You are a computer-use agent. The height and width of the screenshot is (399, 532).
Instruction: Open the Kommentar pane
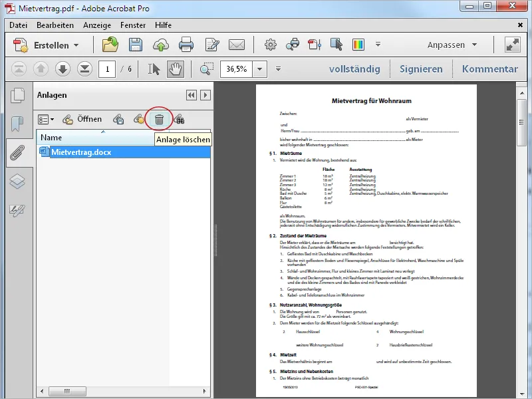pos(490,69)
